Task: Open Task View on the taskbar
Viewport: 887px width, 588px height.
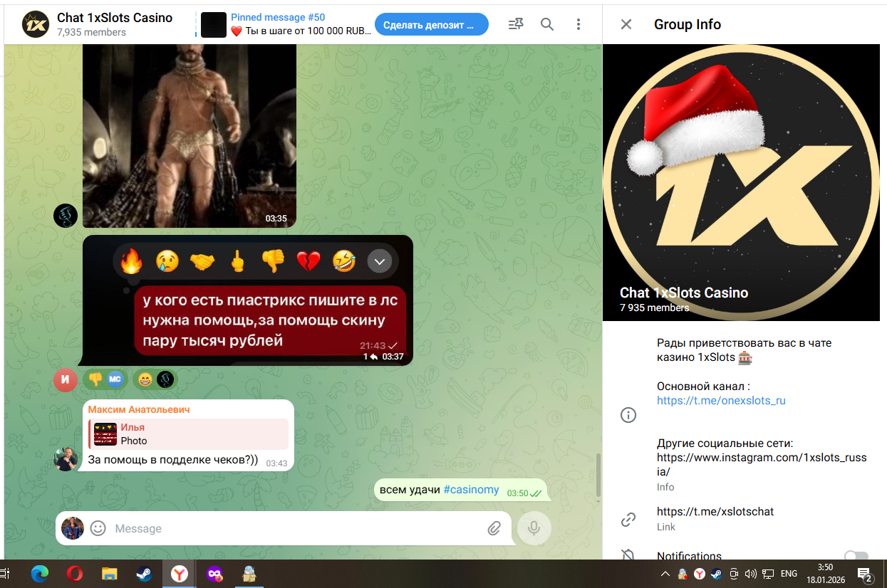Action: pyautogui.click(x=4, y=574)
